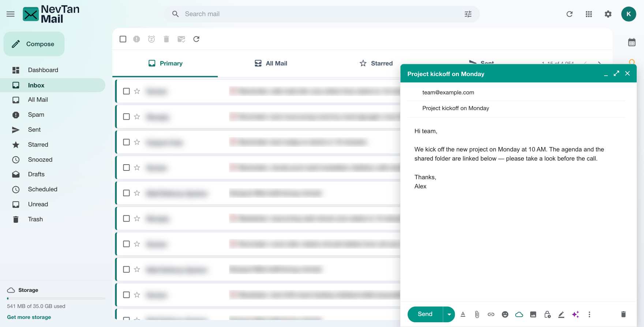
Task: Open the K account avatar
Action: (x=629, y=14)
